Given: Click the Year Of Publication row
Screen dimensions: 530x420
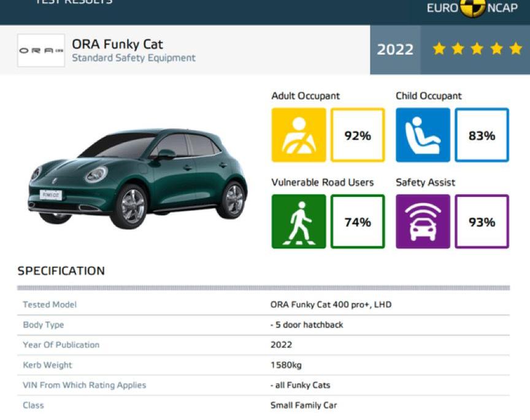Looking at the screenshot, I should 60,345.
